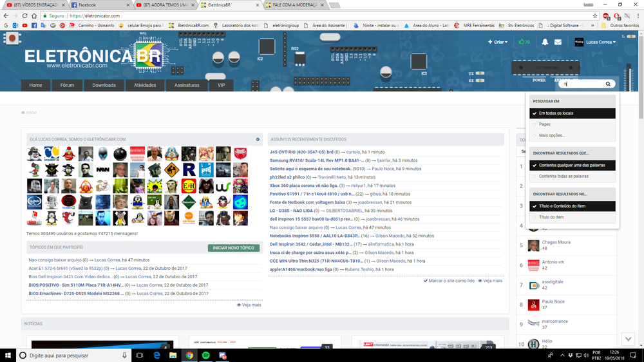Image resolution: width=644 pixels, height=362 pixels.
Task: Open the messages envelope icon
Action: pyautogui.click(x=558, y=43)
